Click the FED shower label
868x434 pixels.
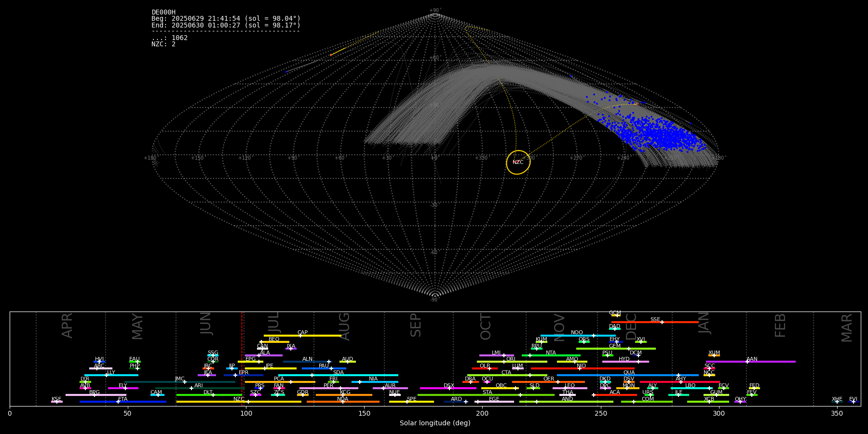click(x=754, y=386)
